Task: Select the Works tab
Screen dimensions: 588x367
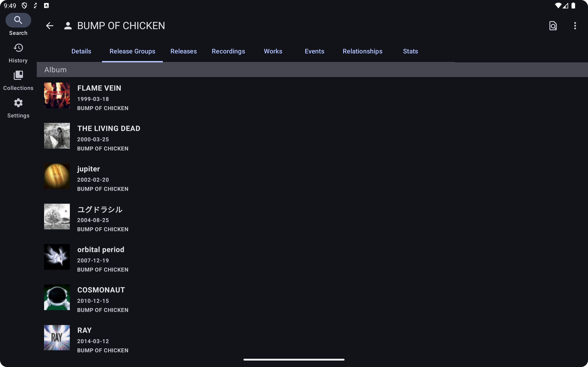Action: pos(273,51)
